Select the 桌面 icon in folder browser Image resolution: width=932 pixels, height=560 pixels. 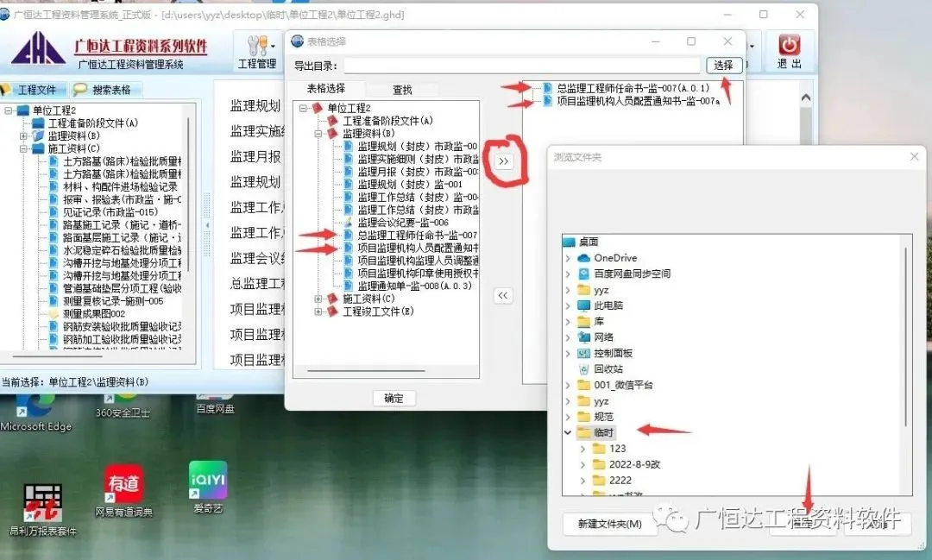click(570, 242)
